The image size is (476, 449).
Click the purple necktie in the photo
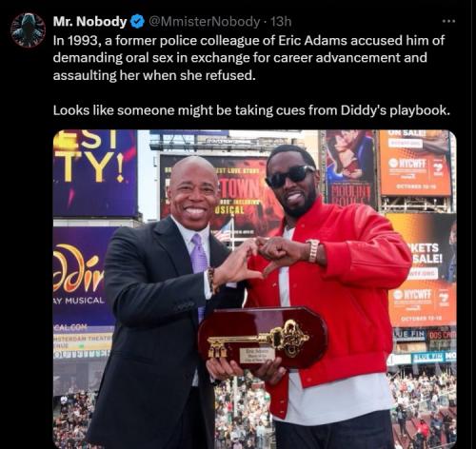tap(199, 264)
